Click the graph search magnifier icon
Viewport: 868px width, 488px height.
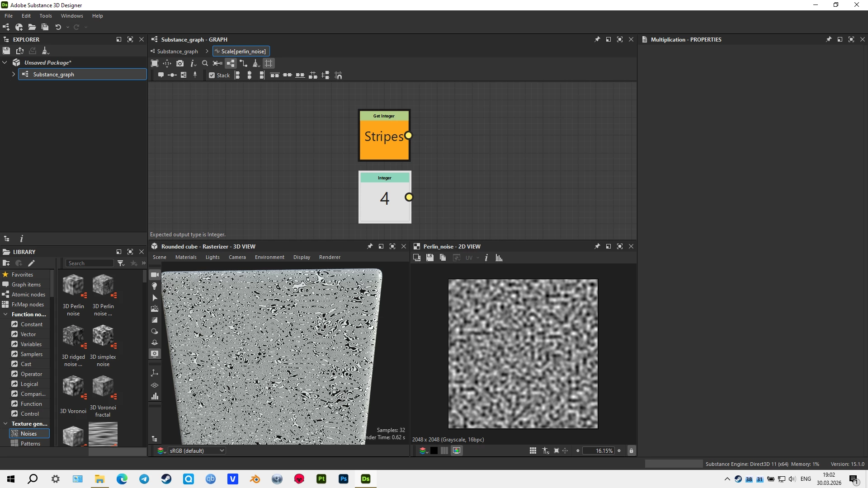(205, 63)
